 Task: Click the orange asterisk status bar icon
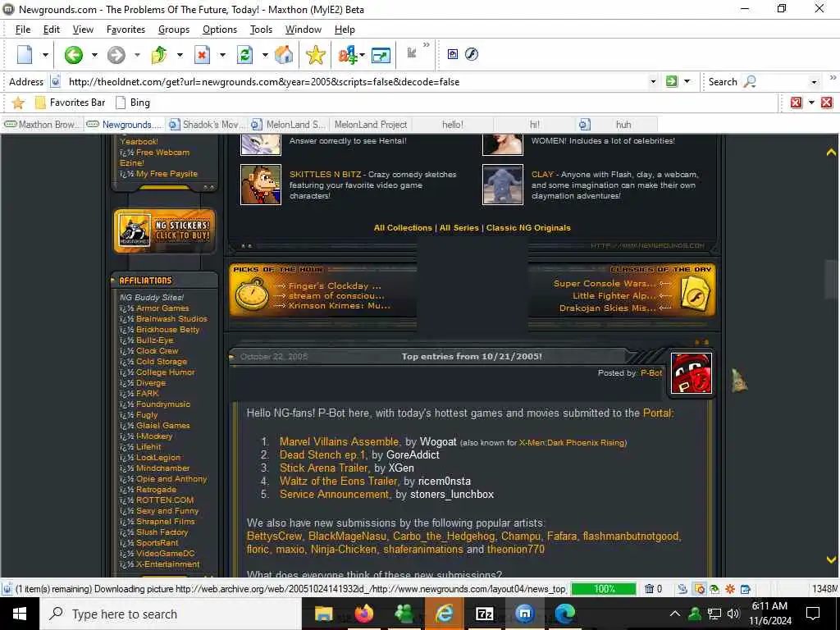pyautogui.click(x=729, y=589)
